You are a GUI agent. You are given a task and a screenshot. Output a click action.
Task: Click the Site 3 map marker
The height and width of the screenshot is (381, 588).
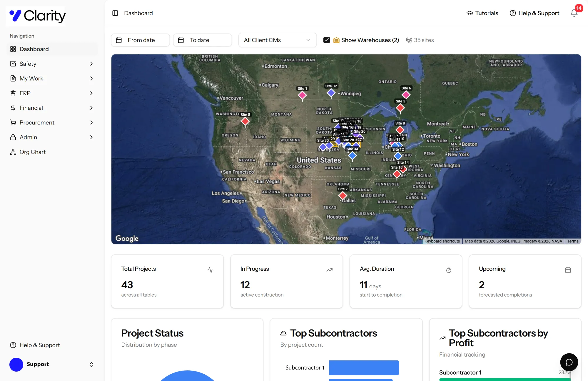click(400, 108)
